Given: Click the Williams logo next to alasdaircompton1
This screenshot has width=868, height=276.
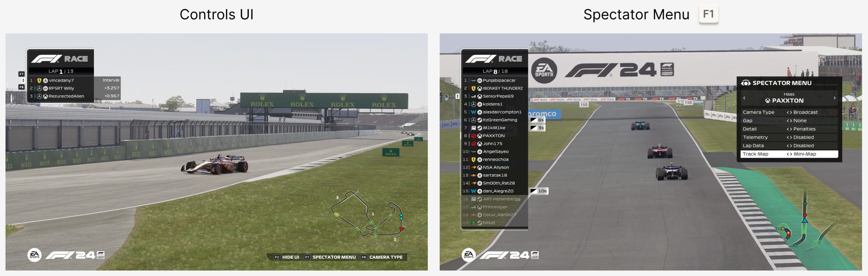Looking at the screenshot, I should [x=473, y=112].
